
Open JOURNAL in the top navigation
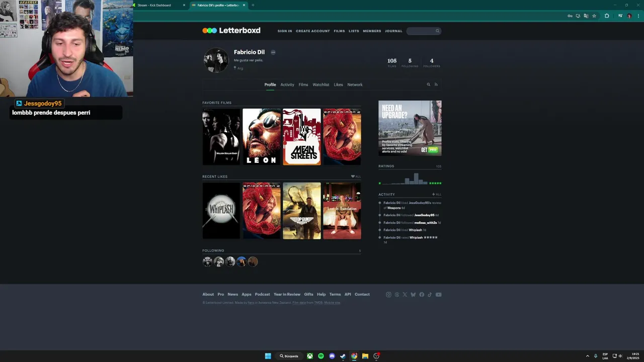click(393, 31)
